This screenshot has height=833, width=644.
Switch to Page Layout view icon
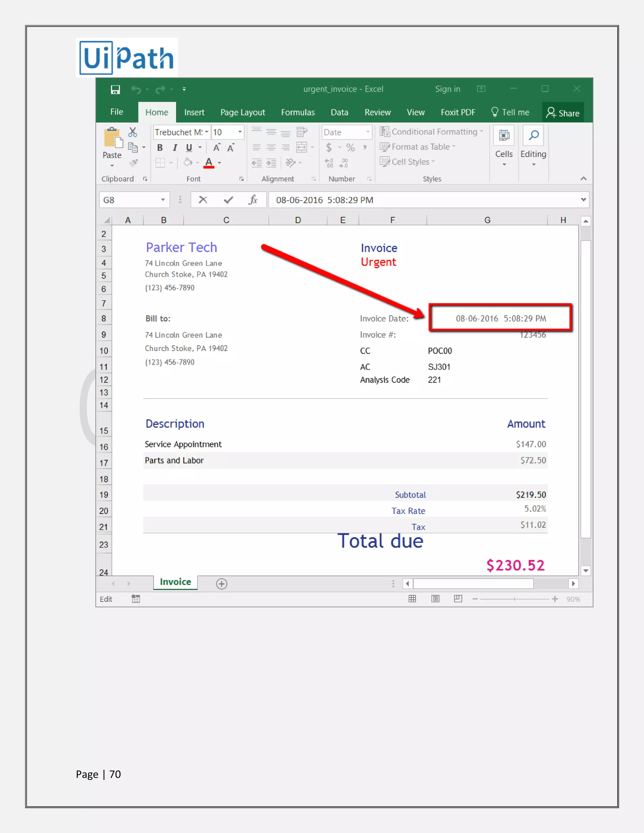tap(435, 599)
